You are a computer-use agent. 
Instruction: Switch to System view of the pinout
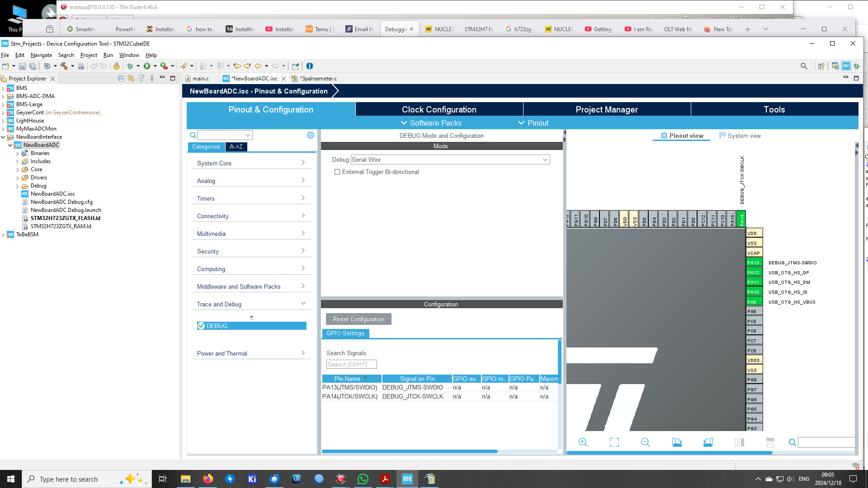click(740, 136)
